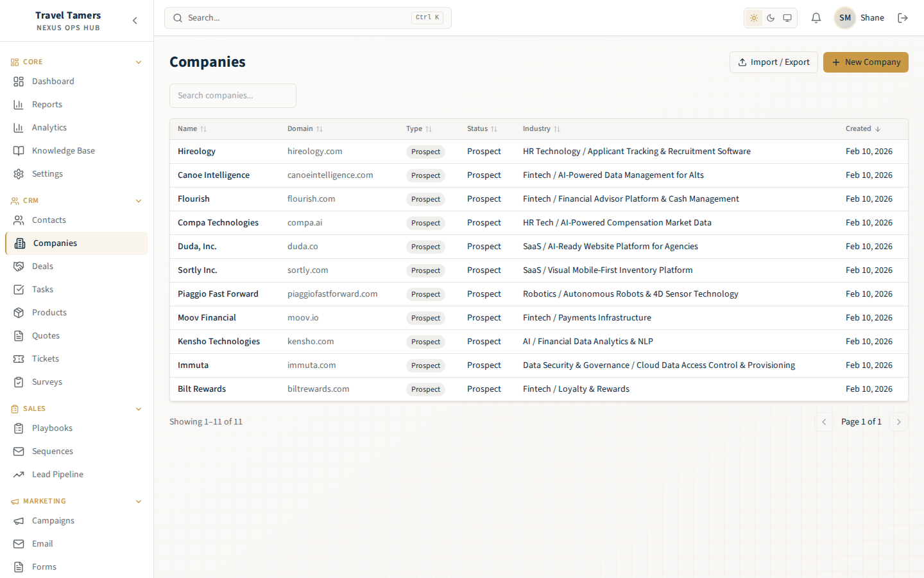Create a record with New Company
Viewport: 924px width, 578px height.
(x=866, y=62)
